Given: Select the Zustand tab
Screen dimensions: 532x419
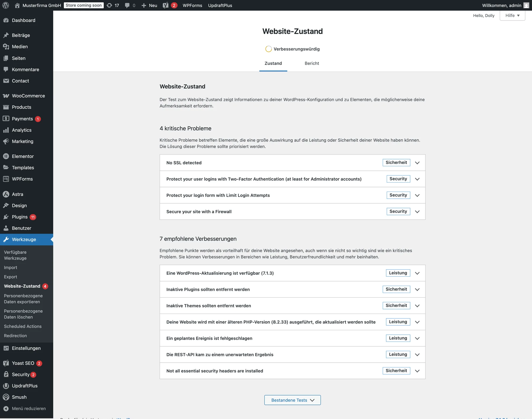Looking at the screenshot, I should [273, 63].
